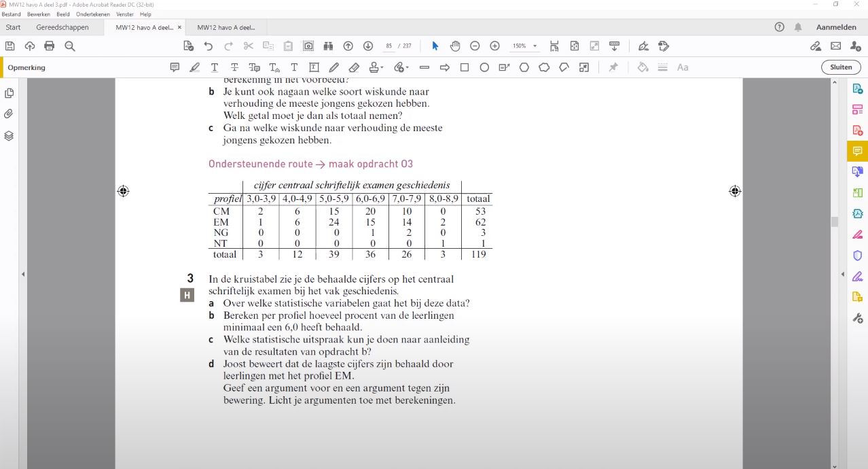Open the Bewerken menu
Viewport: 868px width, 469px height.
click(x=38, y=14)
